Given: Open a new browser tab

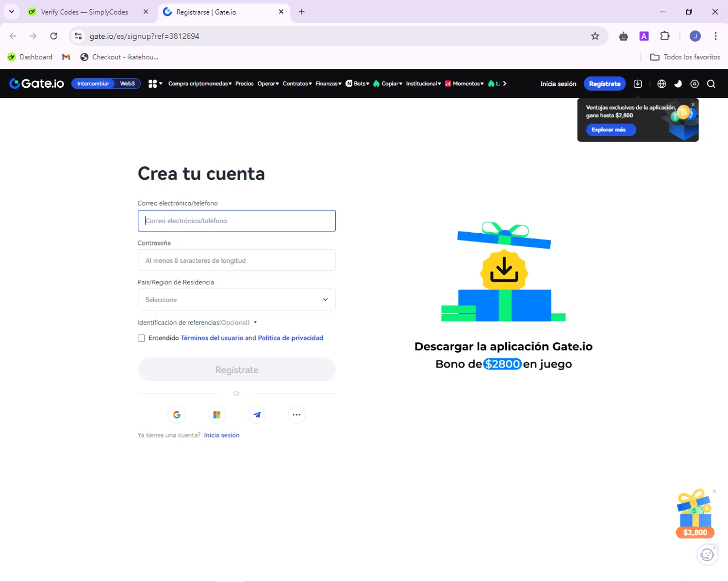Looking at the screenshot, I should (x=302, y=12).
